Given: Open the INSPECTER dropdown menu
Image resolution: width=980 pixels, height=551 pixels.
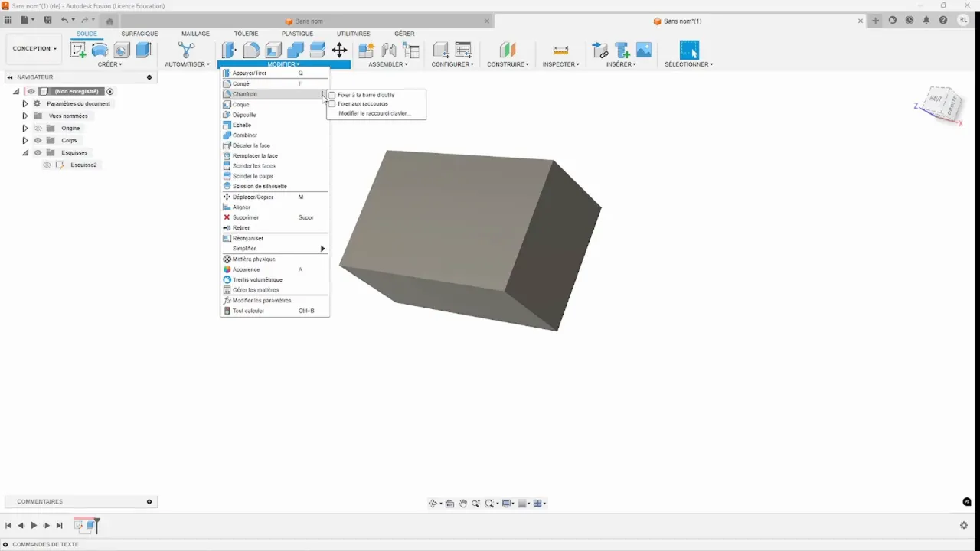Looking at the screenshot, I should [560, 64].
